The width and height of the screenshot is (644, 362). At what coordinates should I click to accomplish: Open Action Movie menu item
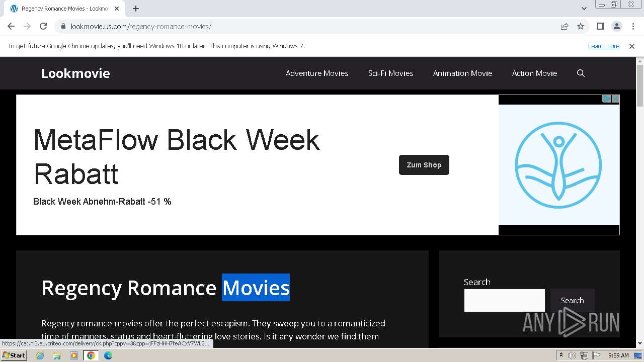534,73
